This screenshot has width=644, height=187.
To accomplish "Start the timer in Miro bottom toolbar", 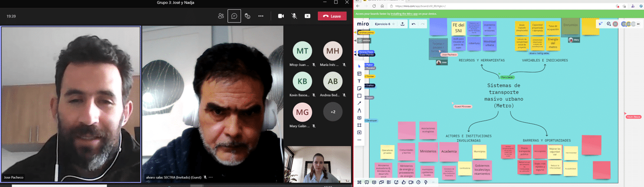I will [x=418, y=182].
